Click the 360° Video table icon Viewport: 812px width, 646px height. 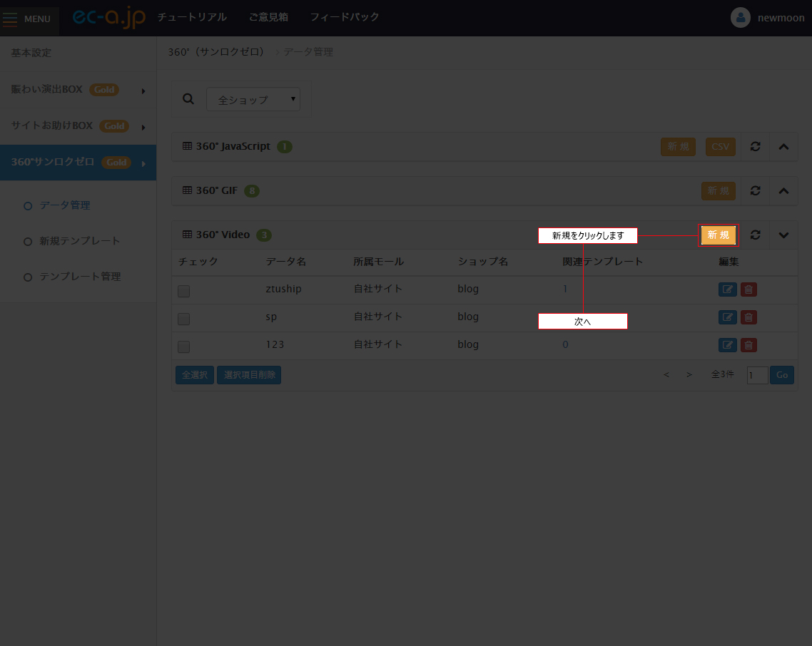tap(188, 235)
